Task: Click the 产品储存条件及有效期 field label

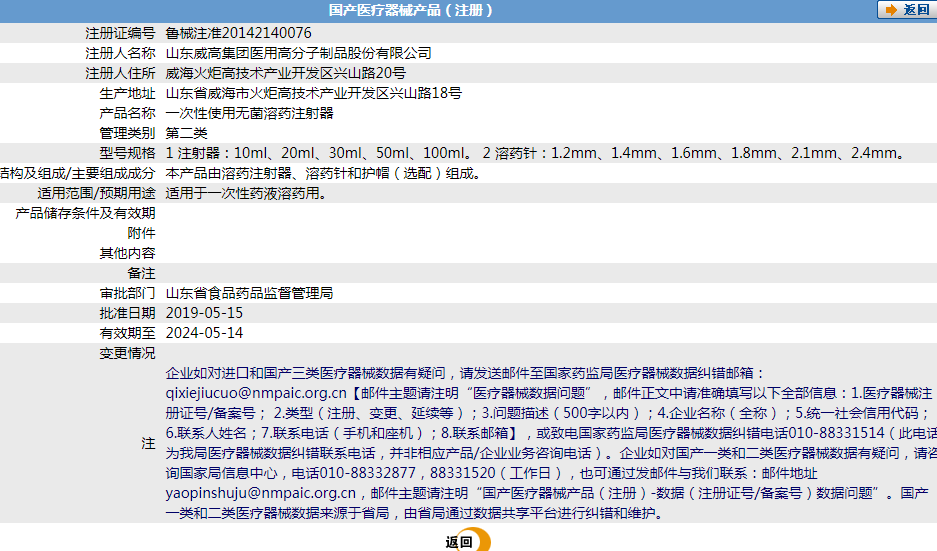Action: [x=85, y=213]
